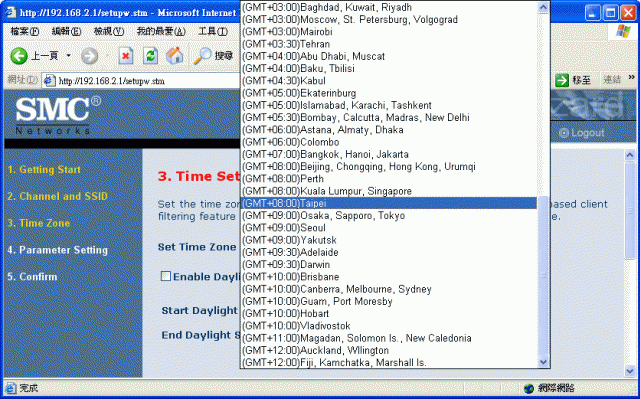640x399 pixels.
Task: Select (GMT+09:00)Yakutsk time zone
Action: pyautogui.click(x=389, y=240)
